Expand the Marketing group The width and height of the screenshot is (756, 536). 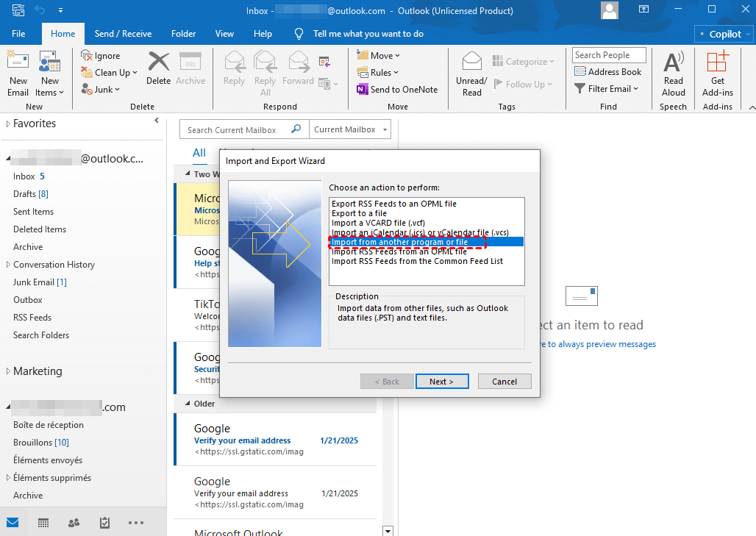(8, 371)
